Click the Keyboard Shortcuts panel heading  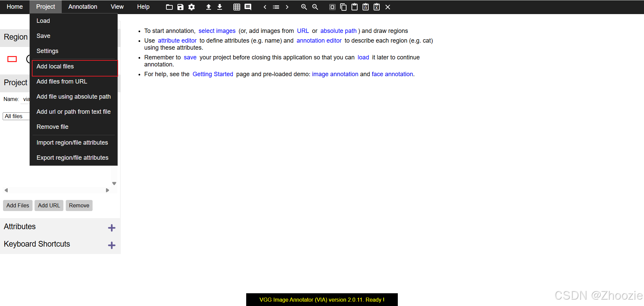click(37, 244)
